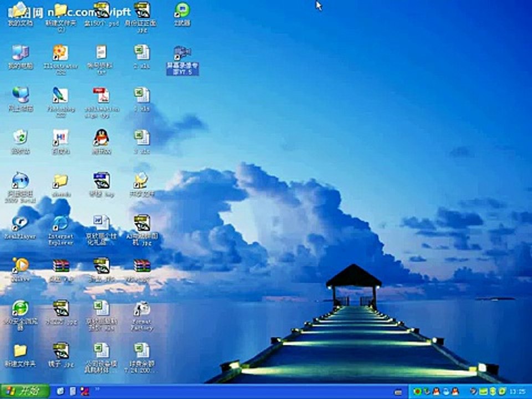The width and height of the screenshot is (532, 399).
Task: Select the 新建文件夹 folder in bottom row
Action: (21, 355)
